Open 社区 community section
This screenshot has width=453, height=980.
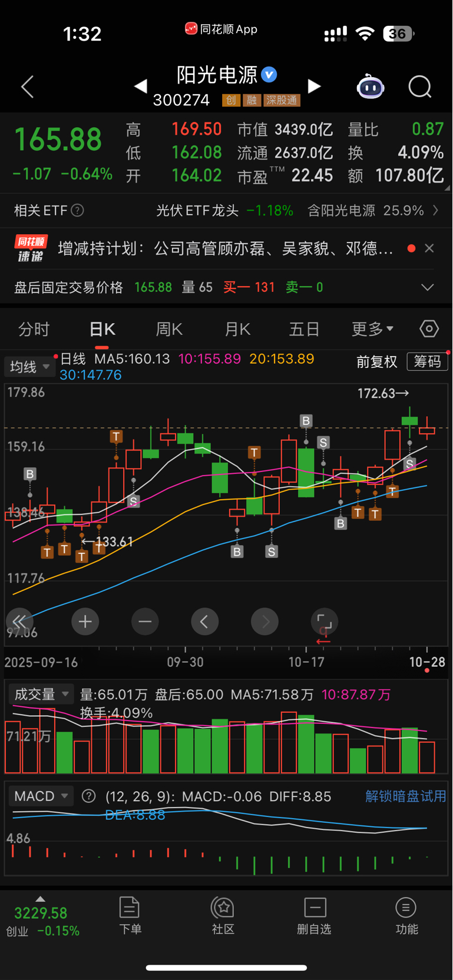tap(223, 916)
